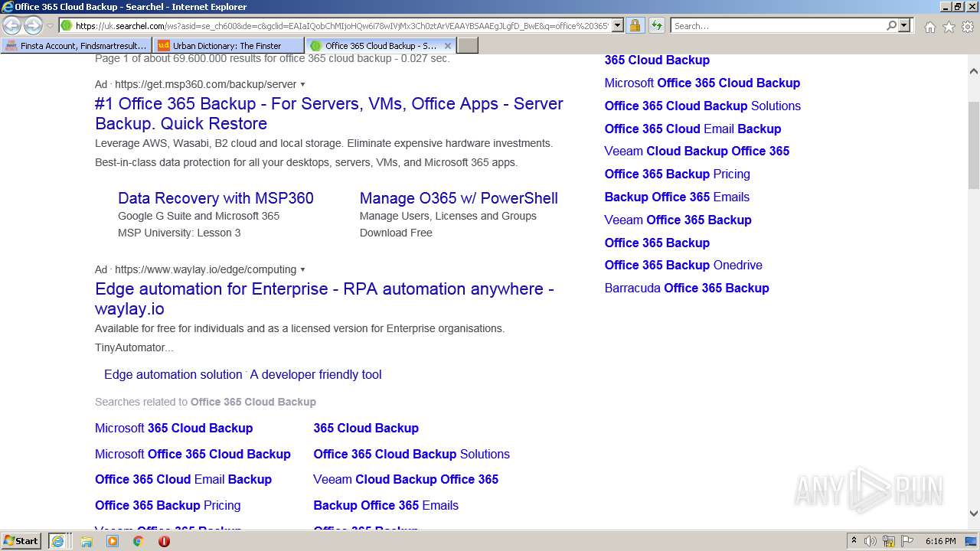Click the browser Back arrow button
This screenshot has width=980, height=551.
[12, 25]
